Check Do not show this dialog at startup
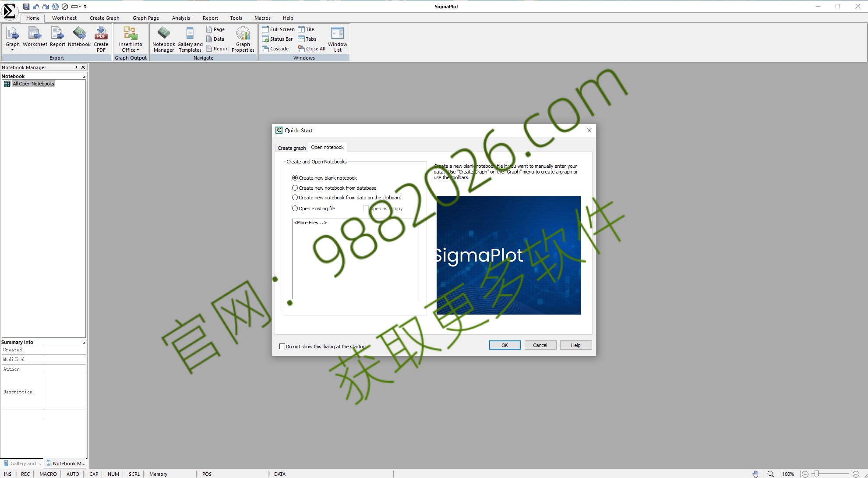Screen dimensions: 868x478 [x=322, y=347]
